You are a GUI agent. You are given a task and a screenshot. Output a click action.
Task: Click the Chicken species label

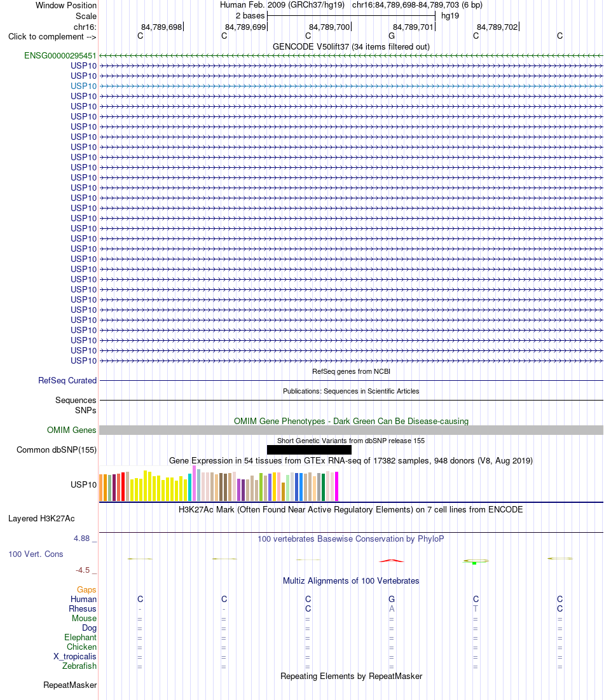[81, 647]
